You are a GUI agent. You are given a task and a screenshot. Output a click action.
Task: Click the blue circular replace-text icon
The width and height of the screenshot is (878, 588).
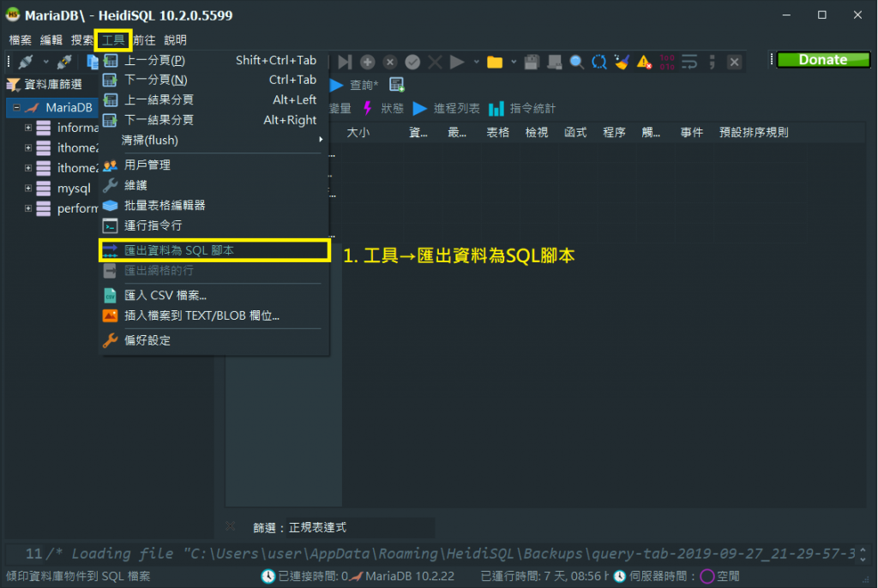(x=599, y=62)
